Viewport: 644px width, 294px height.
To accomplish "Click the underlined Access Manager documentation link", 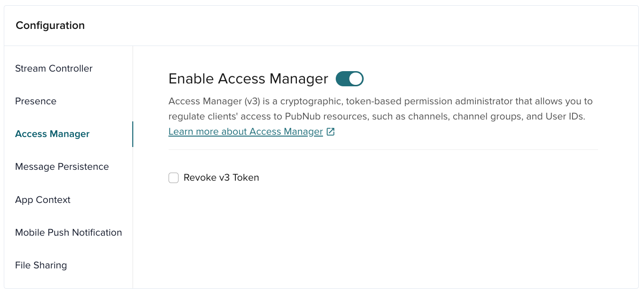I will 246,131.
